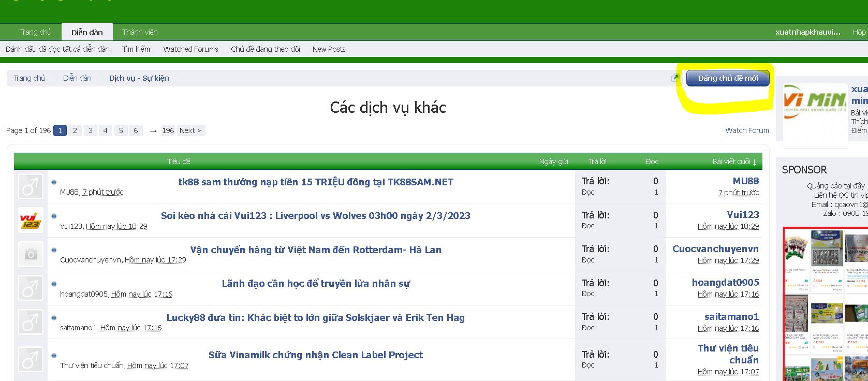Sort threads by Tiêu đề header

point(179,162)
